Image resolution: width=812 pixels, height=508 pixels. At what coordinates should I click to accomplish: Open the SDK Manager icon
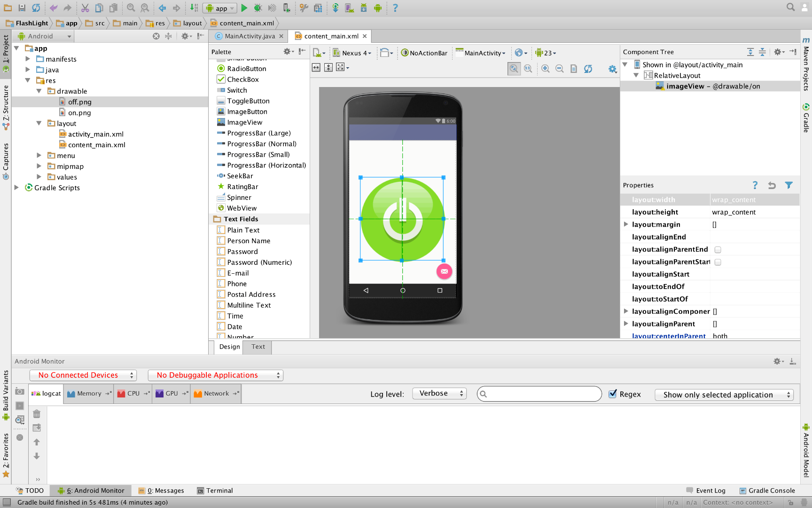click(363, 8)
